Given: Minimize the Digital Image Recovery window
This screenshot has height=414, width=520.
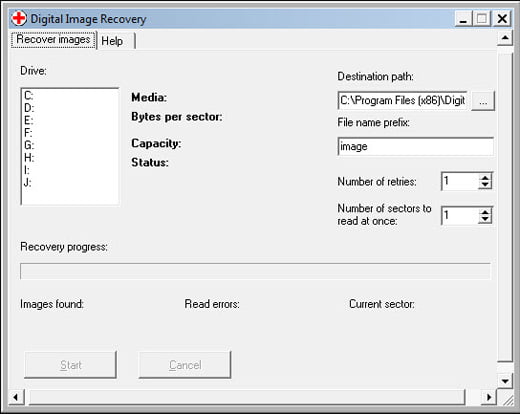Looking at the screenshot, I should point(463,19).
